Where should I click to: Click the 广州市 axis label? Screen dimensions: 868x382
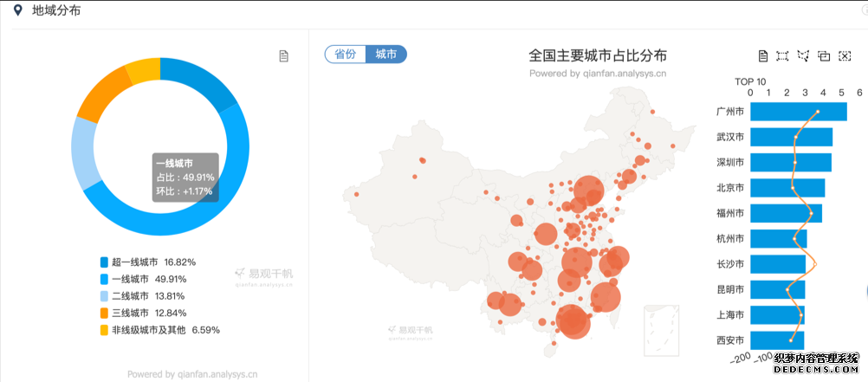(x=730, y=112)
